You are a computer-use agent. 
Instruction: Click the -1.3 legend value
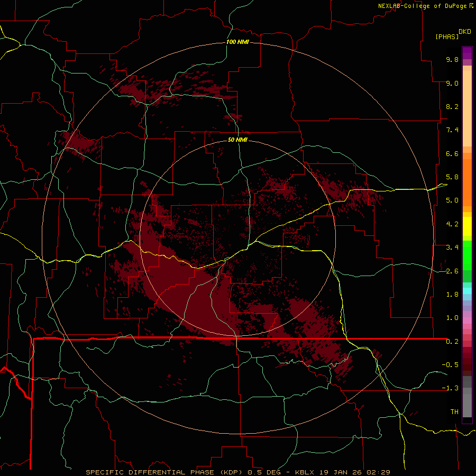(450, 388)
